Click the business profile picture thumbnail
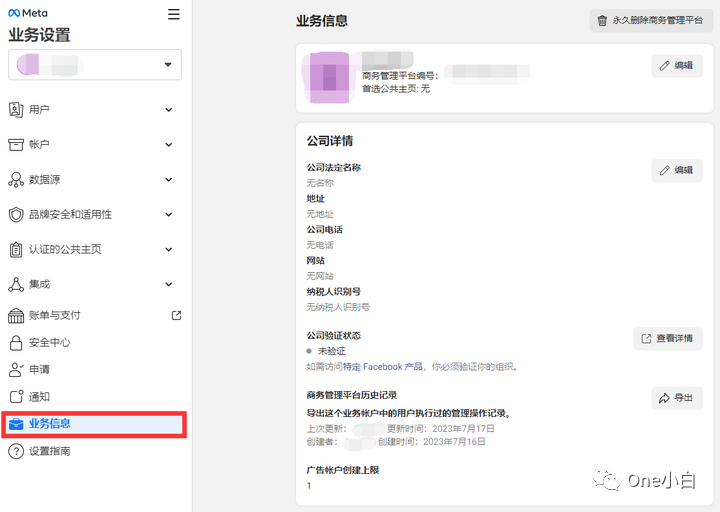This screenshot has height=512, width=720. (328, 77)
